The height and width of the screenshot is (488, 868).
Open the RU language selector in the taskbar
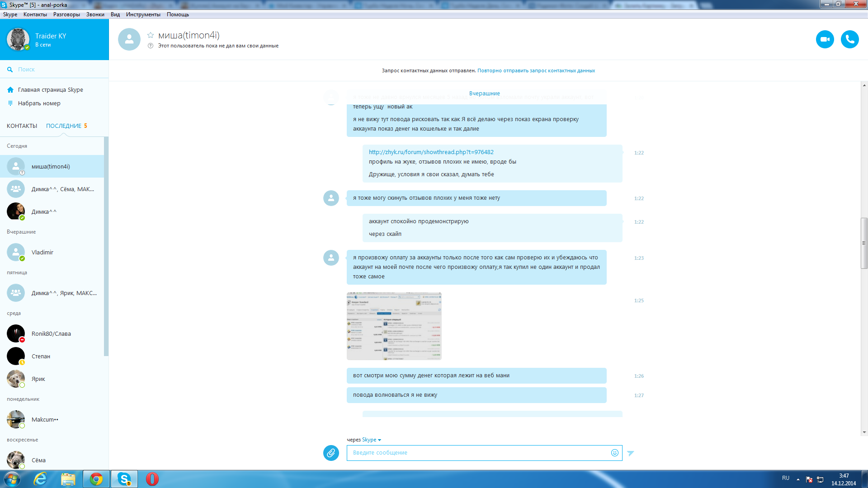[786, 478]
